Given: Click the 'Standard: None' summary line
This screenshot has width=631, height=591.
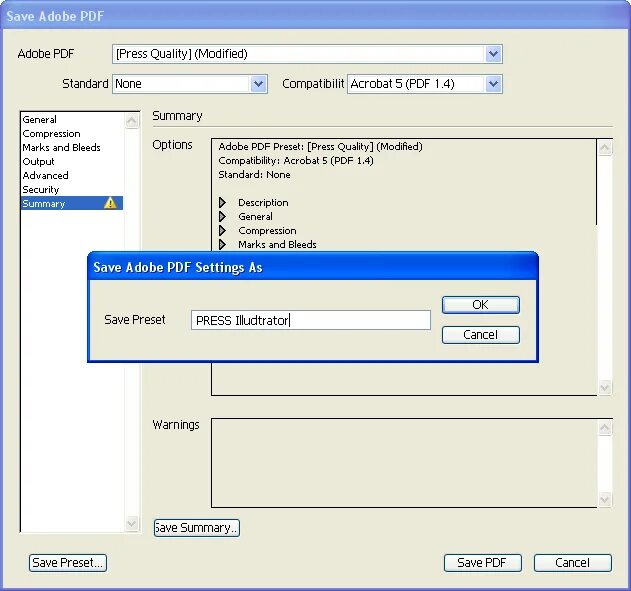Looking at the screenshot, I should (x=254, y=175).
